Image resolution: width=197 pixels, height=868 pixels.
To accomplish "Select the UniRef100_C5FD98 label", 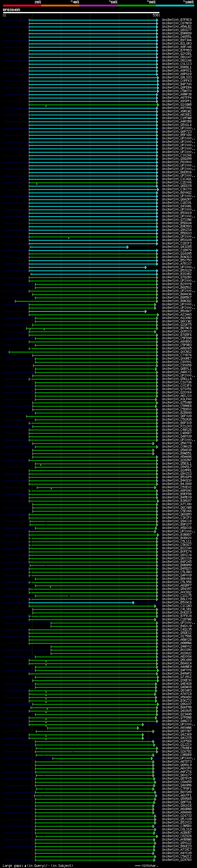I will pyautogui.click(x=177, y=338).
